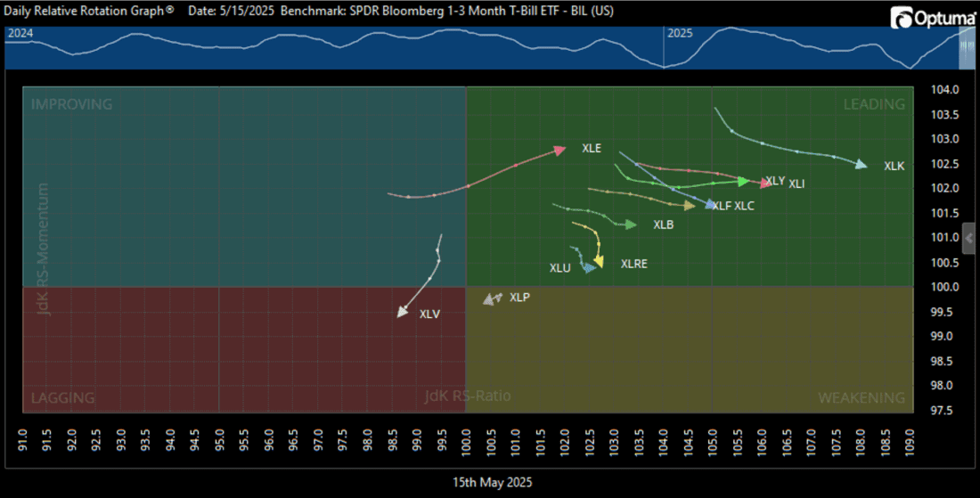Click the JdK RS-Ratio axis title
The height and width of the screenshot is (498, 980).
click(x=468, y=396)
